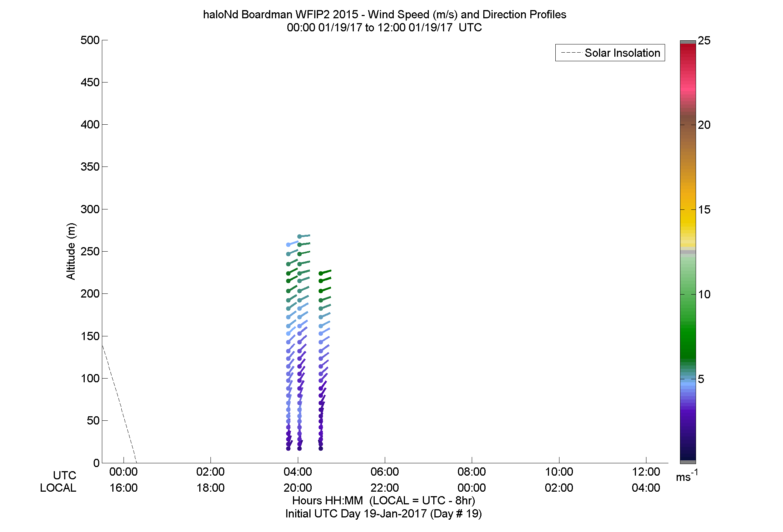
Task: Click the 450 altitude tick label
Action: pos(90,82)
